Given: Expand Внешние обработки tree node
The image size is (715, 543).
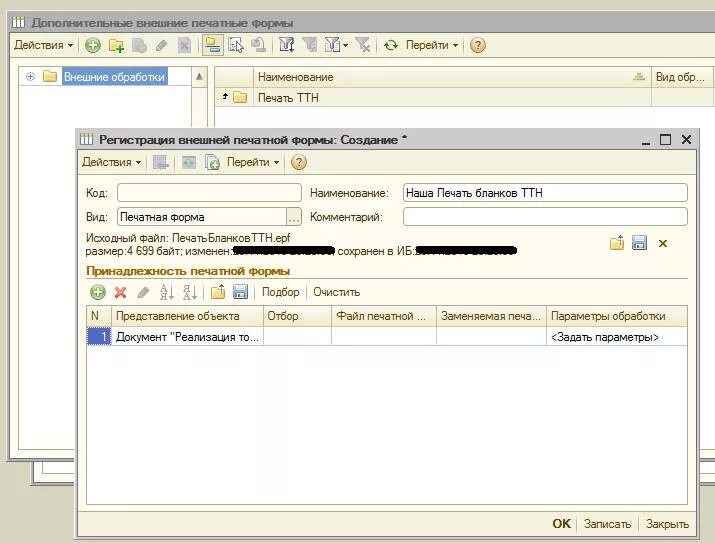Looking at the screenshot, I should (x=31, y=77).
